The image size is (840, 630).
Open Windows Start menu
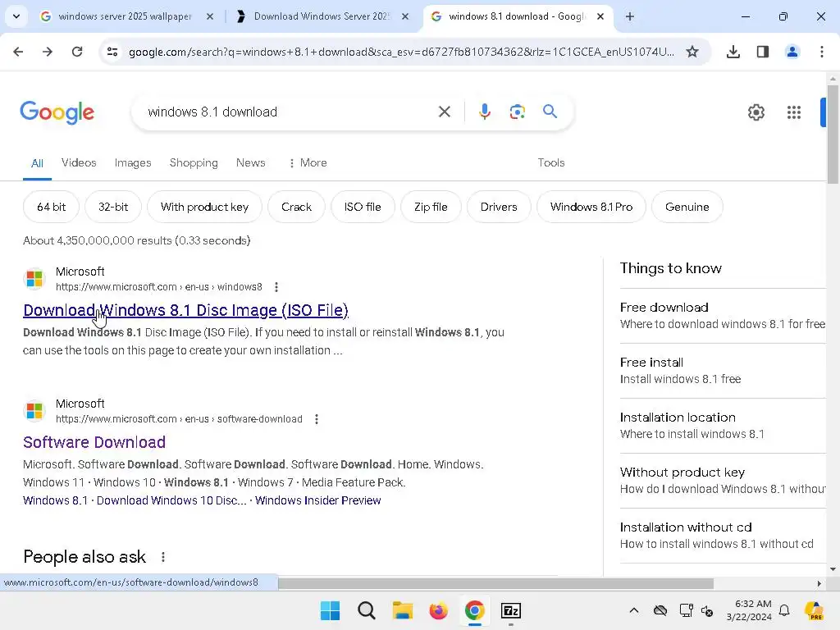[330, 610]
